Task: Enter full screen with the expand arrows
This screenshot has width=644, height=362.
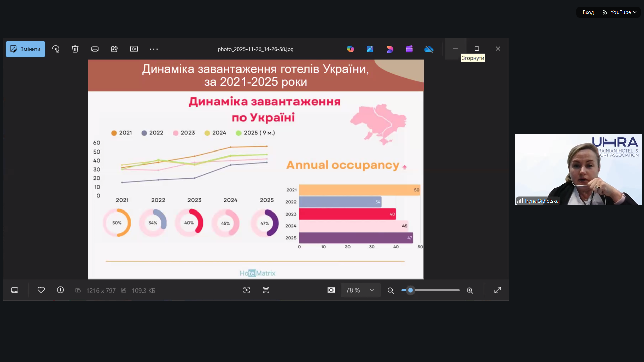Action: click(x=498, y=290)
